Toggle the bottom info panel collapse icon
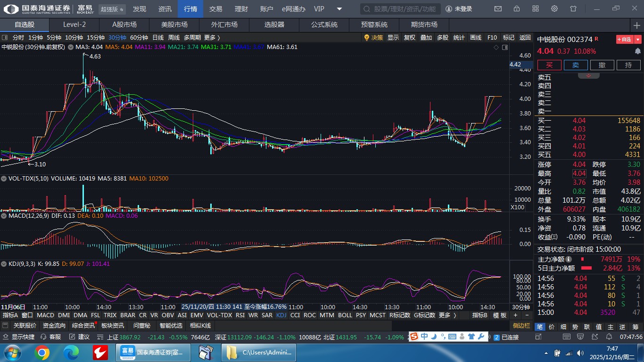The height and width of the screenshot is (362, 644). click(5, 326)
